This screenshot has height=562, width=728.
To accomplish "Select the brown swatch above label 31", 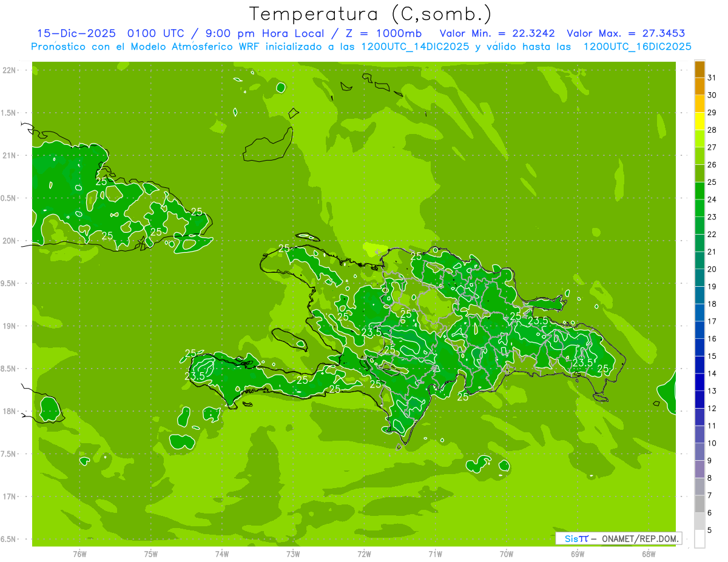I will 699,69.
